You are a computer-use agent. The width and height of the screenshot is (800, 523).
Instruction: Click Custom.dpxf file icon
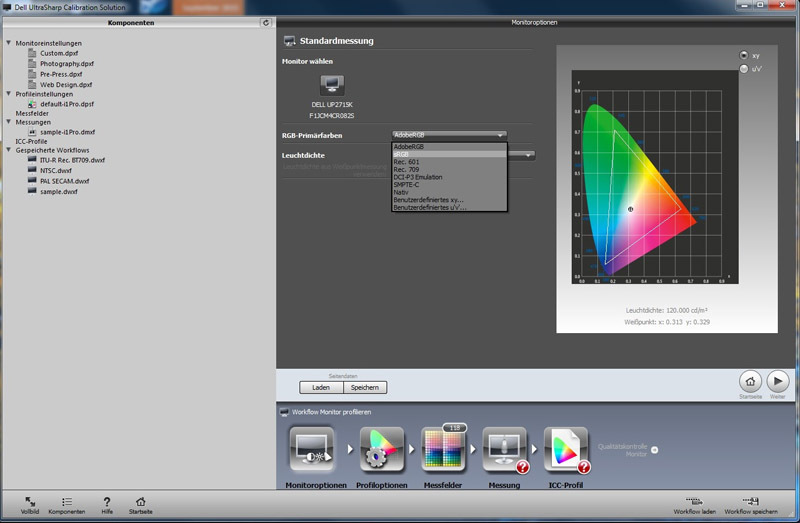pyautogui.click(x=32, y=53)
